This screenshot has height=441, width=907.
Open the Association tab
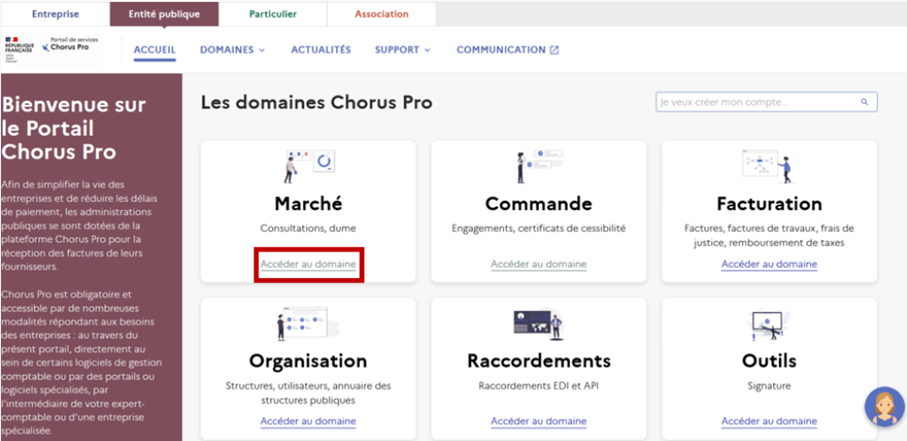[381, 14]
